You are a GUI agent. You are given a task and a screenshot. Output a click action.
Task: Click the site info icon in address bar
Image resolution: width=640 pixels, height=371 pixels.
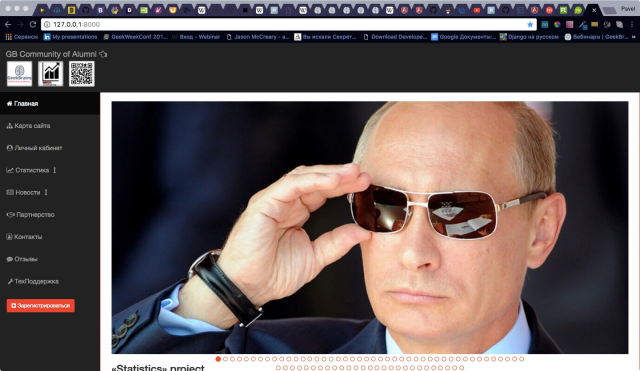[x=47, y=24]
